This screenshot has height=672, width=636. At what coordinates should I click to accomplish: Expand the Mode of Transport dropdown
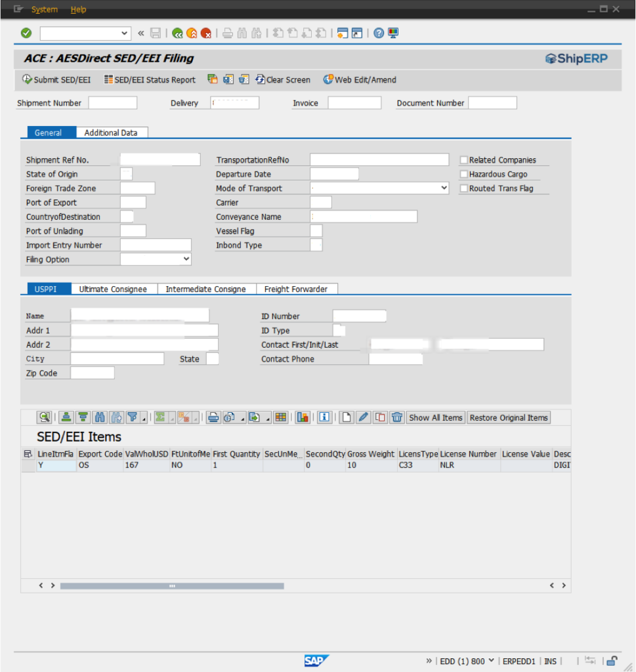[444, 188]
